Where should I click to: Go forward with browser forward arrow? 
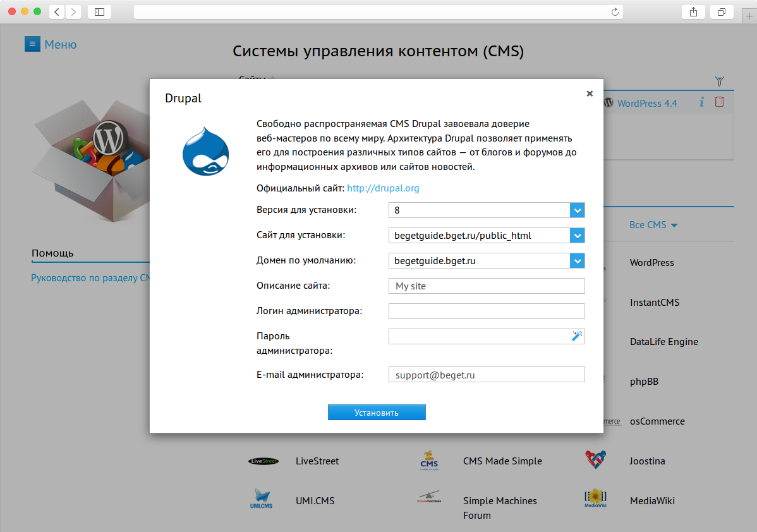(x=73, y=12)
